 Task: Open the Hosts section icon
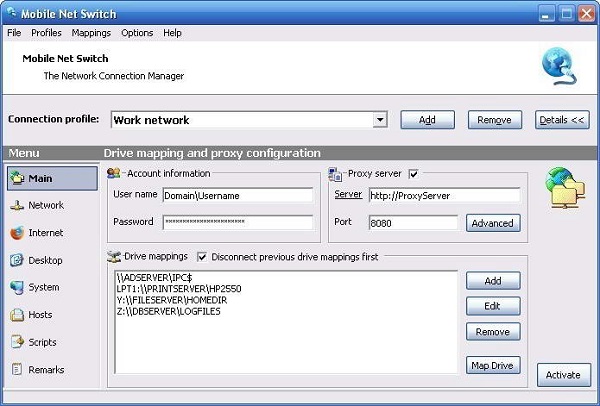[17, 315]
